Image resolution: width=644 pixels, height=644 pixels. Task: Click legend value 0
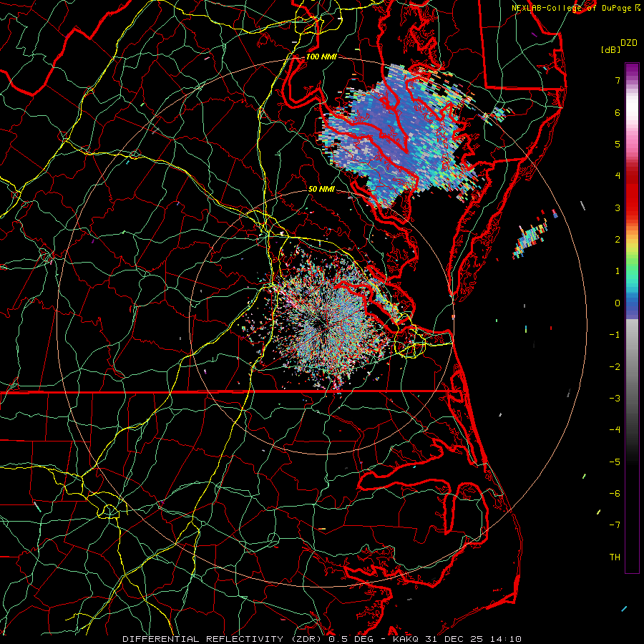pyautogui.click(x=618, y=303)
